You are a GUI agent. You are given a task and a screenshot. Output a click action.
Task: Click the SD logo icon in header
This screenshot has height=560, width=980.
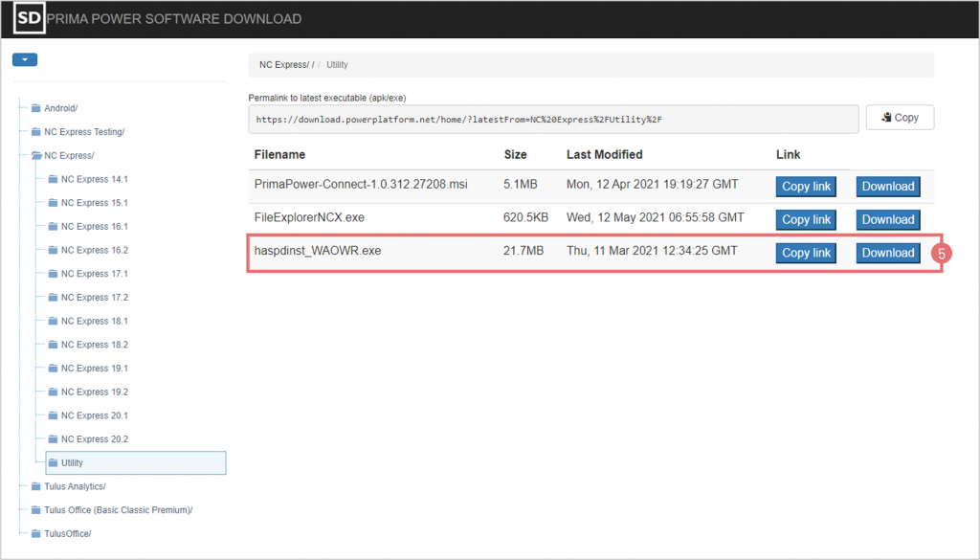[x=31, y=18]
